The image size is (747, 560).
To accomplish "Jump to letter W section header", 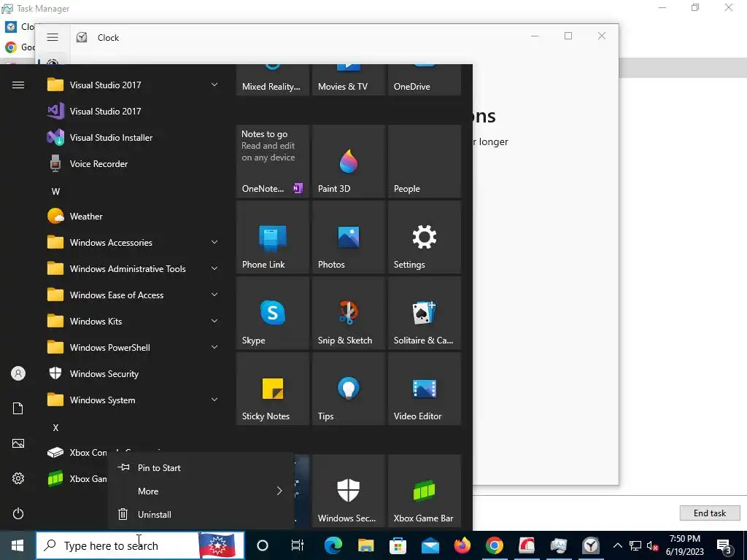I will (55, 192).
